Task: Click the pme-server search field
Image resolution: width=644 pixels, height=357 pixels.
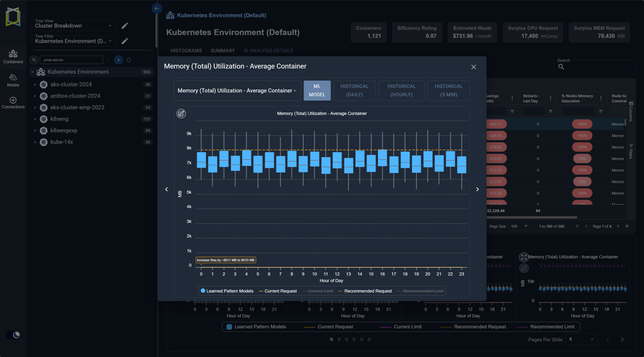Action: [71, 60]
